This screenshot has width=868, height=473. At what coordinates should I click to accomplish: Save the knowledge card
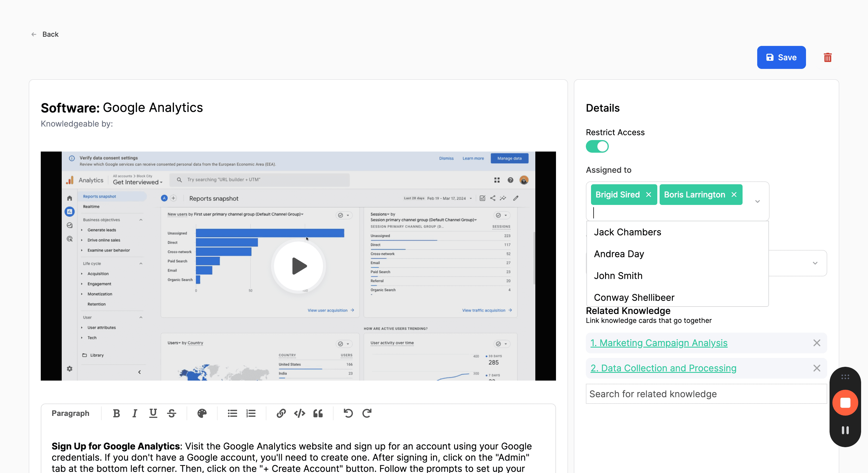pos(781,58)
